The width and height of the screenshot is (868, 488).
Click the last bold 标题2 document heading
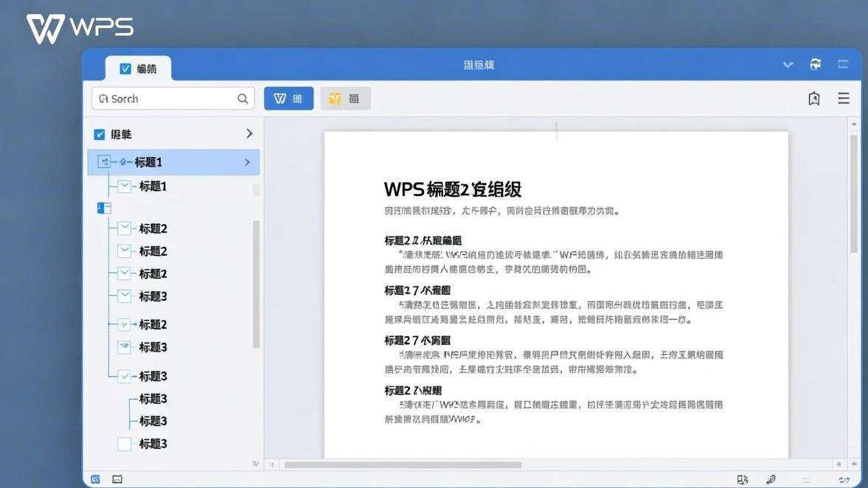[x=413, y=390]
